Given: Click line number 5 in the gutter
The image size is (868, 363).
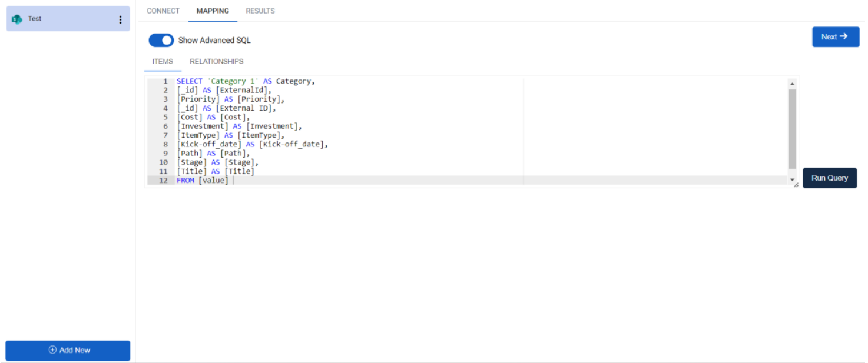Looking at the screenshot, I should pyautogui.click(x=165, y=117).
